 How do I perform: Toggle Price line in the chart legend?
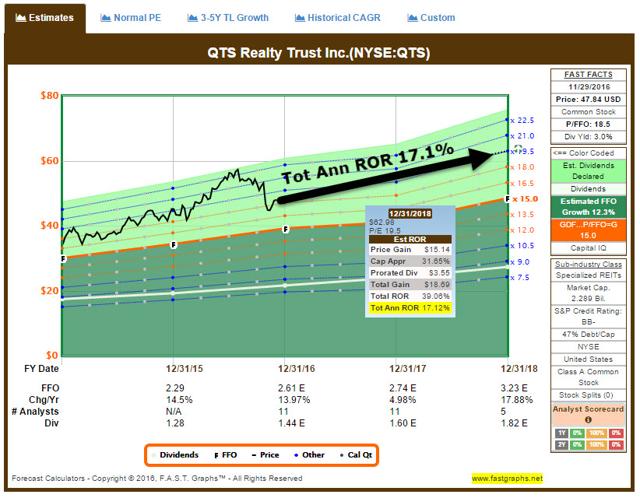coord(265,455)
